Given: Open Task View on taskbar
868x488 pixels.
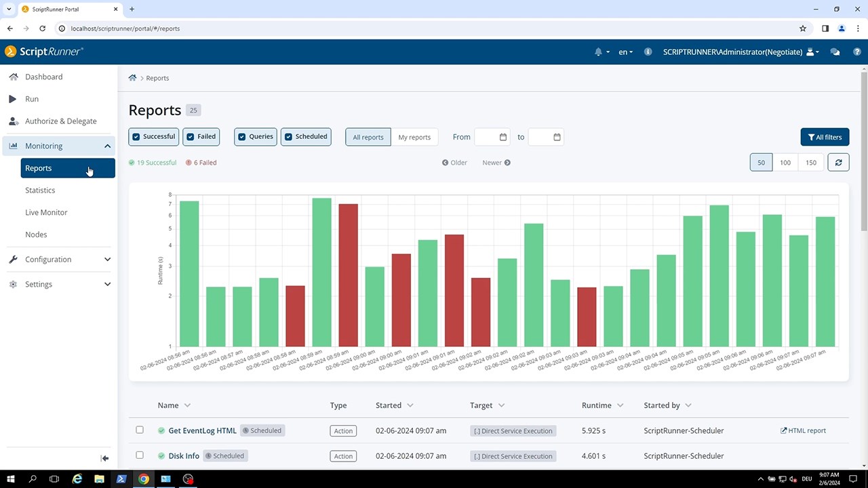Looking at the screenshot, I should coord(54,479).
